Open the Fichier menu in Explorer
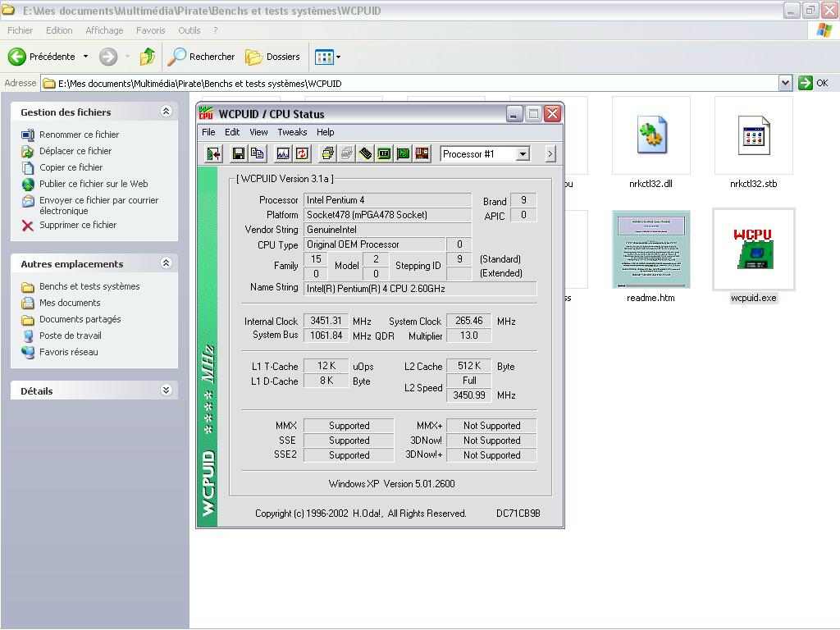The width and height of the screenshot is (840, 630). pyautogui.click(x=20, y=30)
